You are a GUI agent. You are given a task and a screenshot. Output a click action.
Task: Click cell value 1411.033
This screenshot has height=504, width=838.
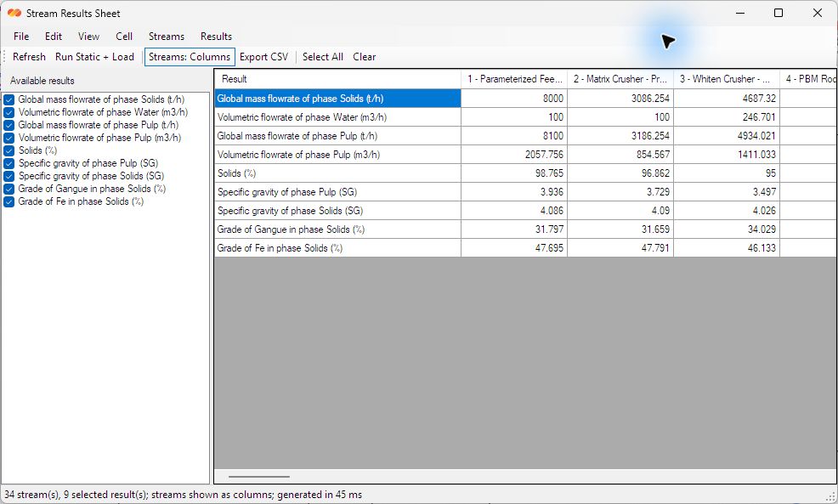[727, 155]
